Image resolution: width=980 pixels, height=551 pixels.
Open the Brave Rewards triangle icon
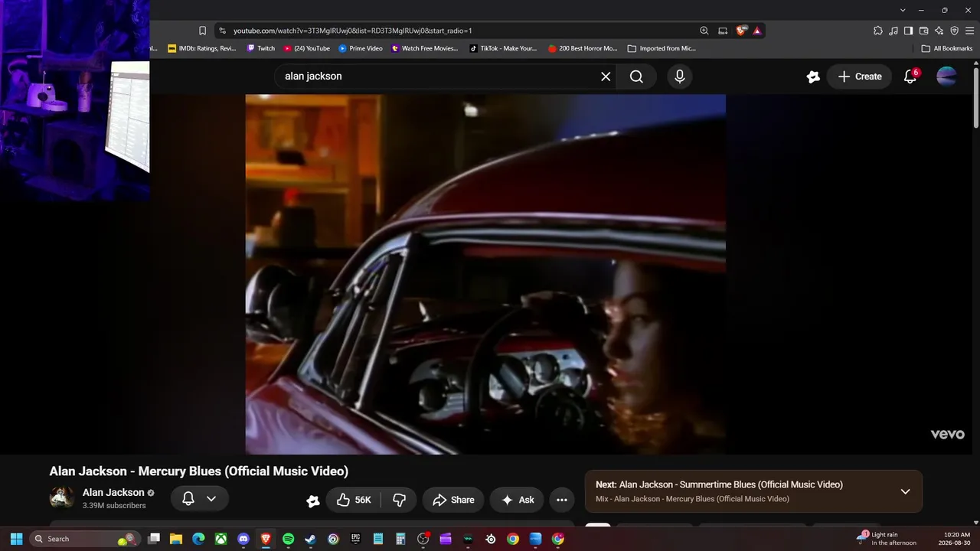coord(757,31)
